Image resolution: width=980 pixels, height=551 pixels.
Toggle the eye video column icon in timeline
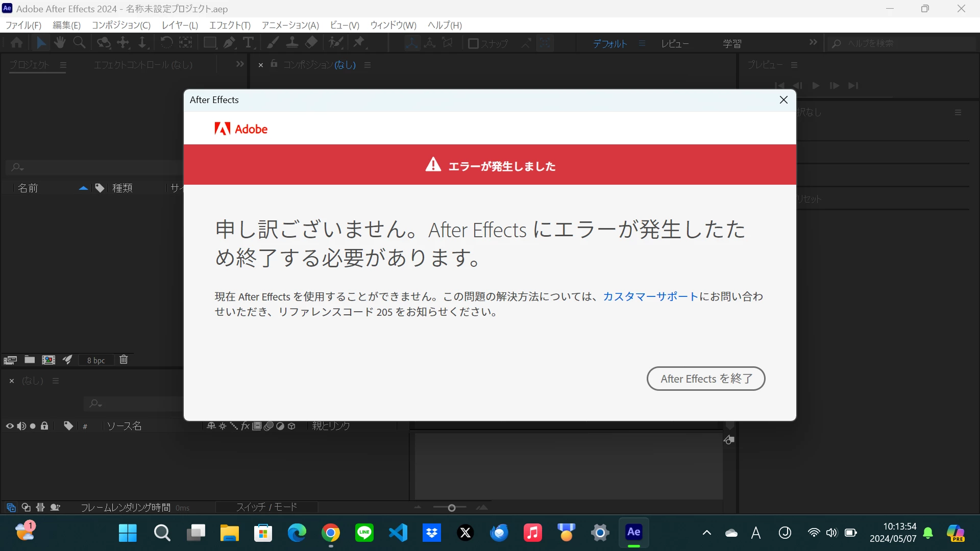pos(9,426)
